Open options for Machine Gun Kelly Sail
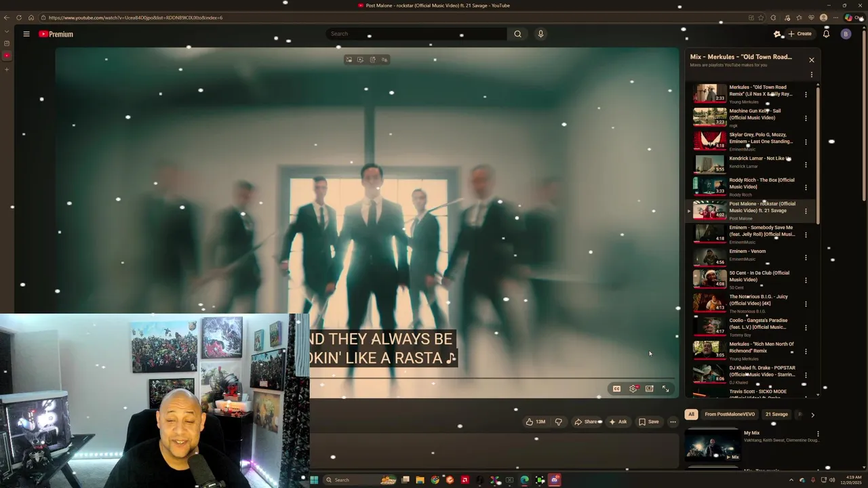 click(x=806, y=118)
